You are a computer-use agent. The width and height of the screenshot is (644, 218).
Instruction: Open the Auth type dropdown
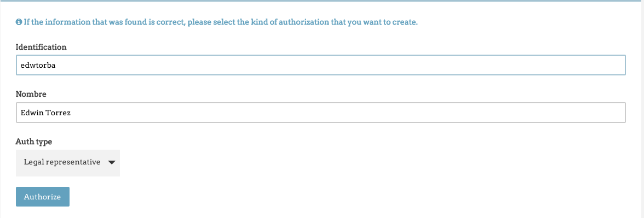coord(68,163)
